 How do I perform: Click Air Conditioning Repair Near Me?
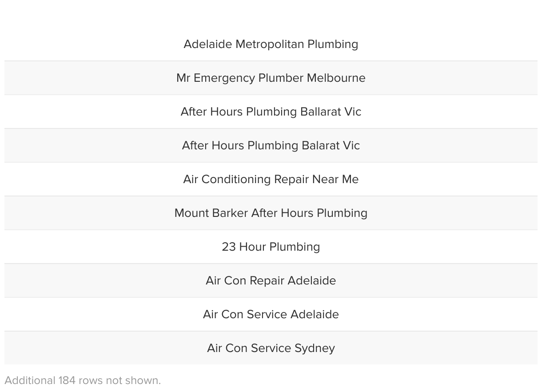click(271, 179)
